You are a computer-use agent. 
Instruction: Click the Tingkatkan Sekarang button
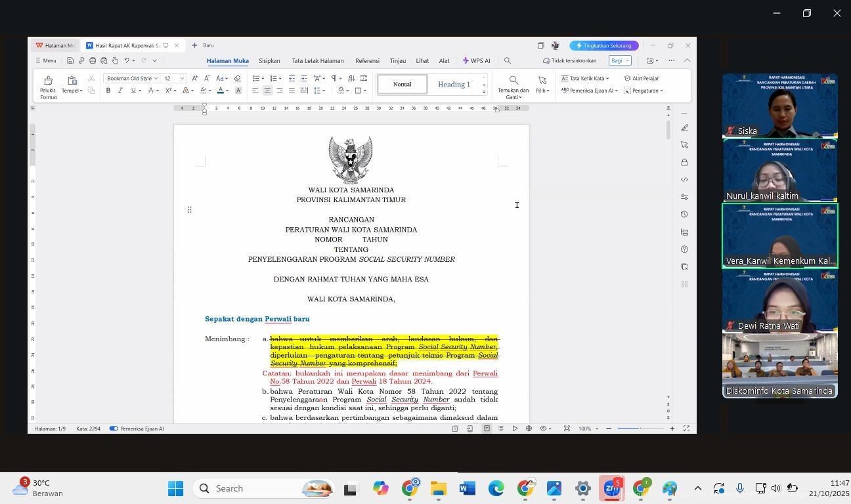coord(603,45)
